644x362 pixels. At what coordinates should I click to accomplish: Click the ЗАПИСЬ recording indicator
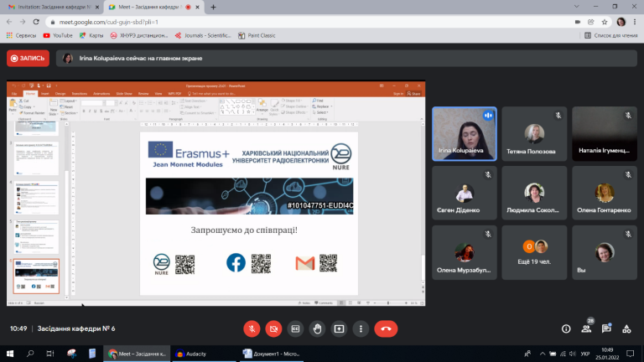(x=28, y=59)
